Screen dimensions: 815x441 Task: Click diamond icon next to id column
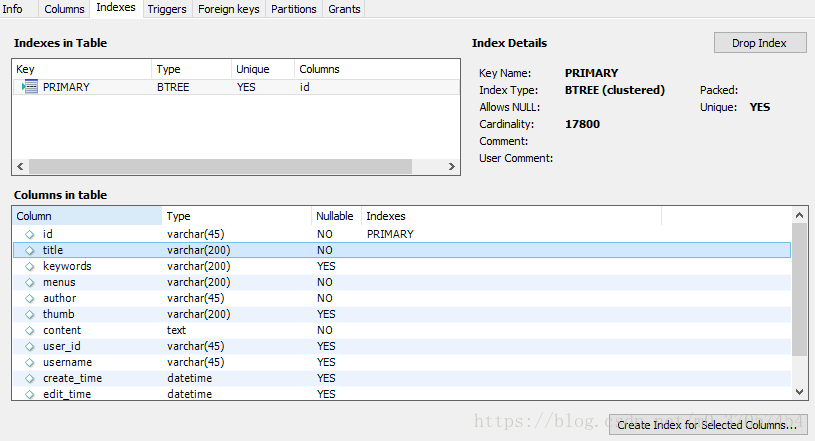[x=30, y=235]
